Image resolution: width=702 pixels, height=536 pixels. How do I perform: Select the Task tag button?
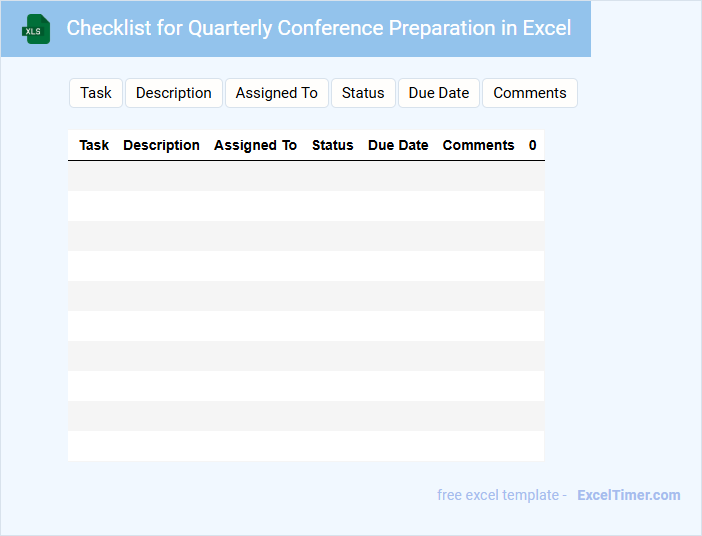pyautogui.click(x=96, y=93)
